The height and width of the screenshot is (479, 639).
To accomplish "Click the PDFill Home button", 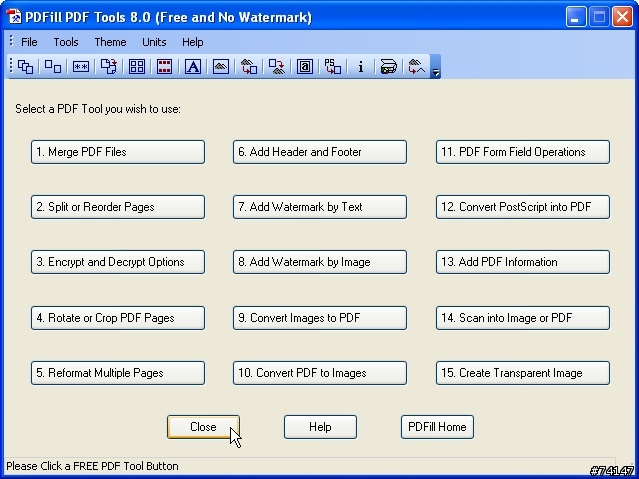I will coord(437,427).
